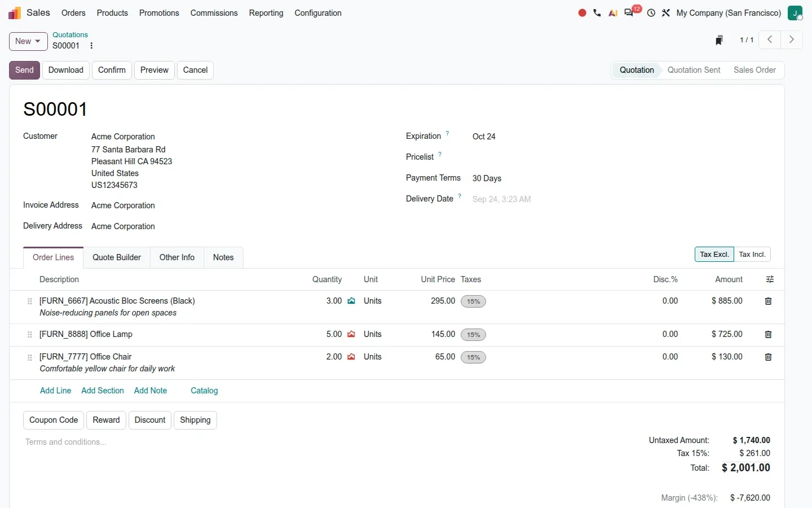Click forecast chart icon for Acoustic Bloc Screens

click(x=351, y=301)
